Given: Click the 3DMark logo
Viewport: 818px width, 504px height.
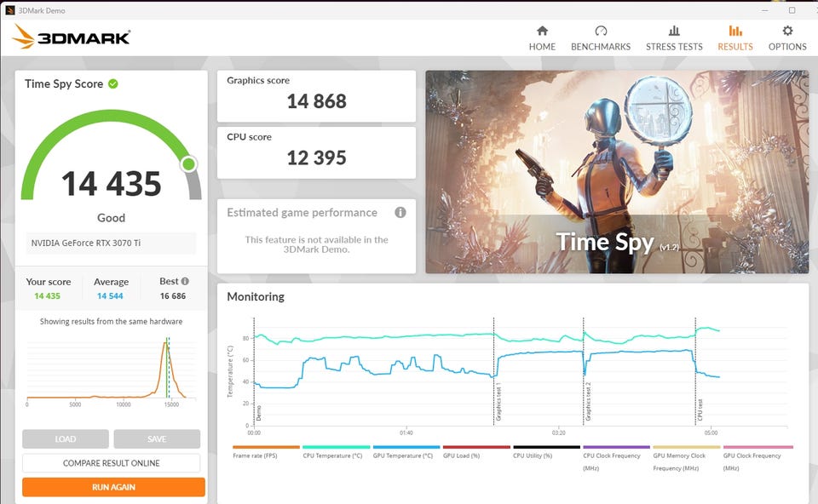Looking at the screenshot, I should [72, 37].
